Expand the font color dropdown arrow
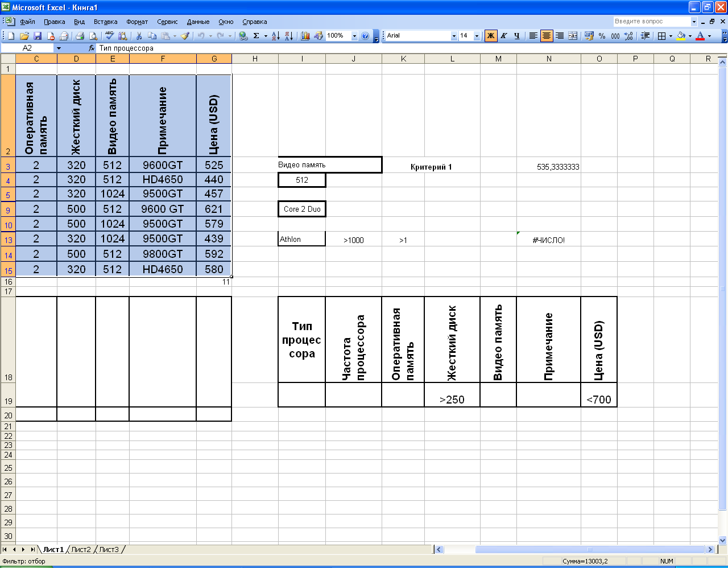The image size is (728, 568). pos(709,36)
